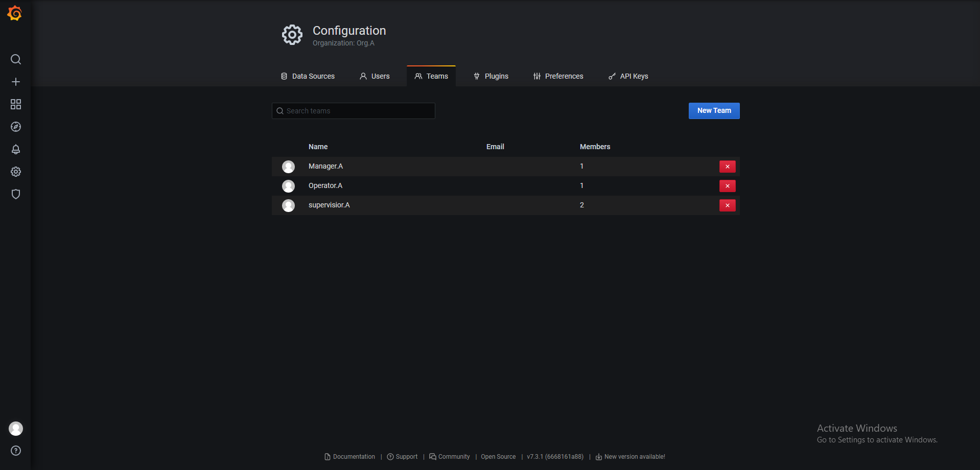
Task: Delete the Manager.A team
Action: click(728, 167)
